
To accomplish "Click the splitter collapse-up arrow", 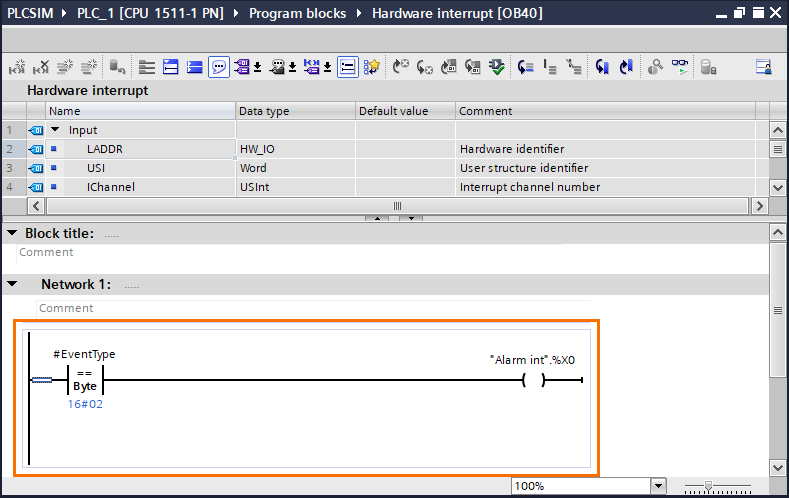I will pyautogui.click(x=377, y=218).
